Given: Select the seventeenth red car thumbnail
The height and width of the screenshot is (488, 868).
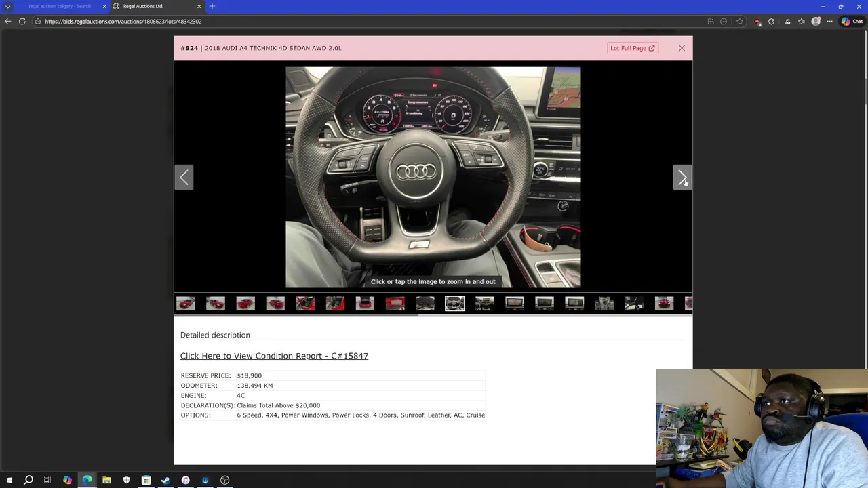Looking at the screenshot, I should point(663,304).
